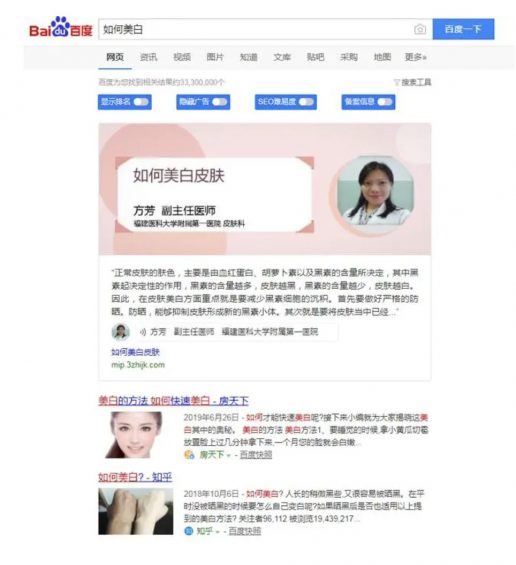Open the 知道 tab
This screenshot has width=516, height=565.
pyautogui.click(x=249, y=57)
